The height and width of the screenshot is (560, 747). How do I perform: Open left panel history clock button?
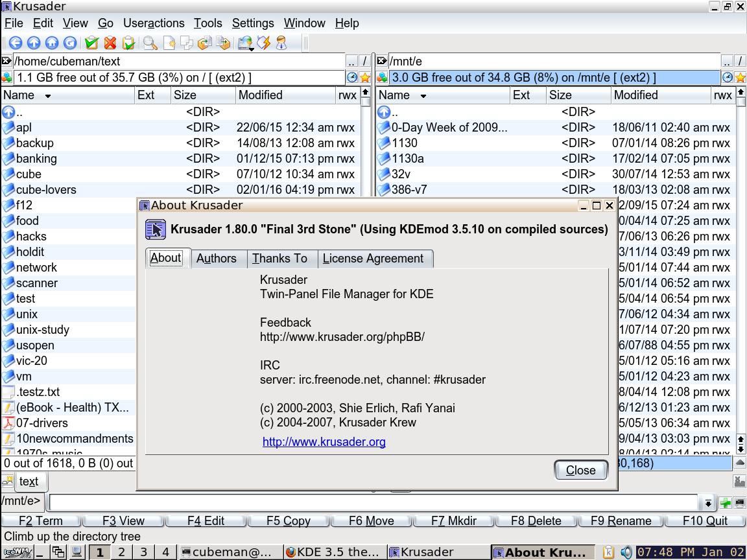click(x=351, y=77)
